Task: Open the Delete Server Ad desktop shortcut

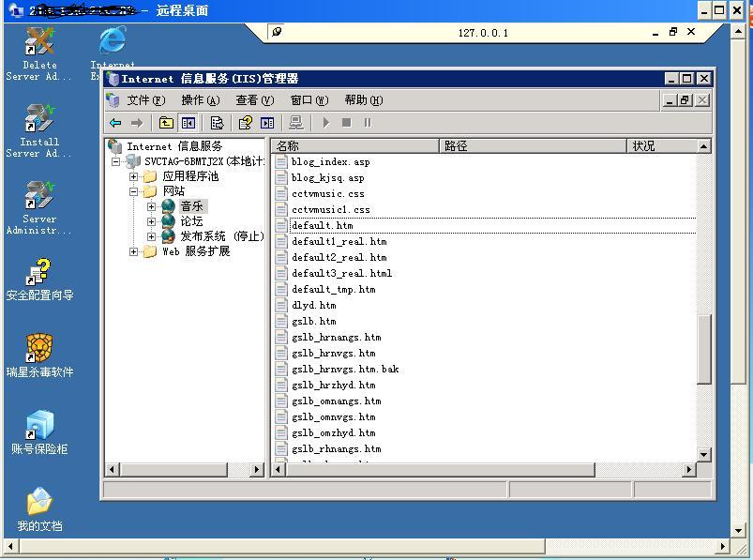Action: [38, 54]
